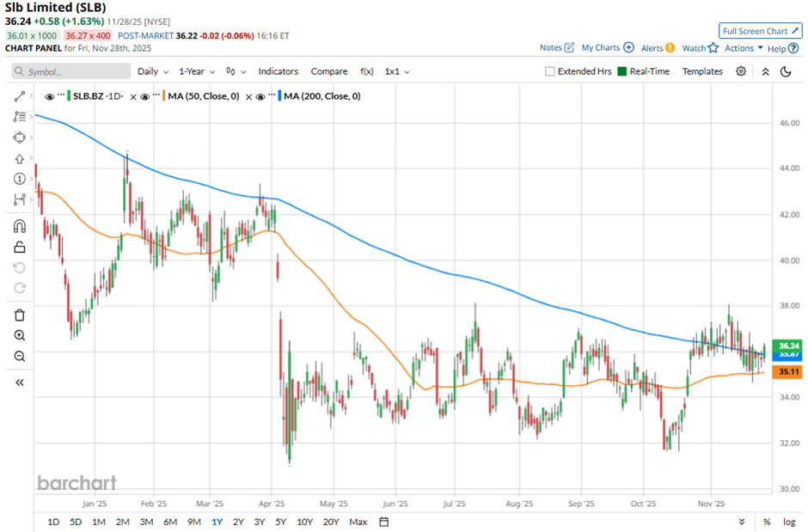Hide the MA 200 indicator

(260, 96)
